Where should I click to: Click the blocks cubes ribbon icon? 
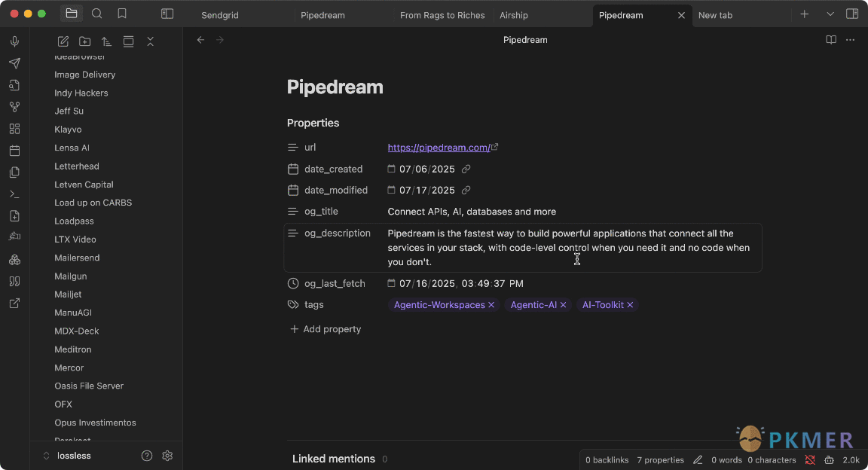[15, 260]
